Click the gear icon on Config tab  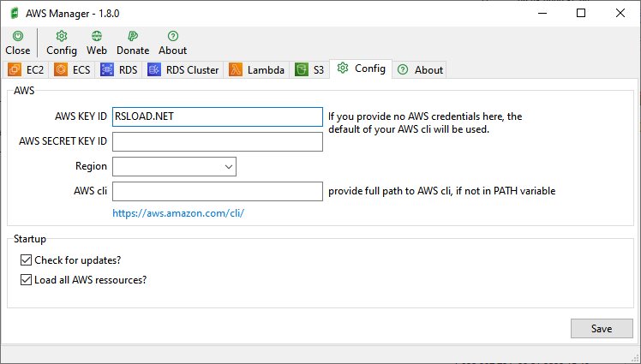click(343, 68)
